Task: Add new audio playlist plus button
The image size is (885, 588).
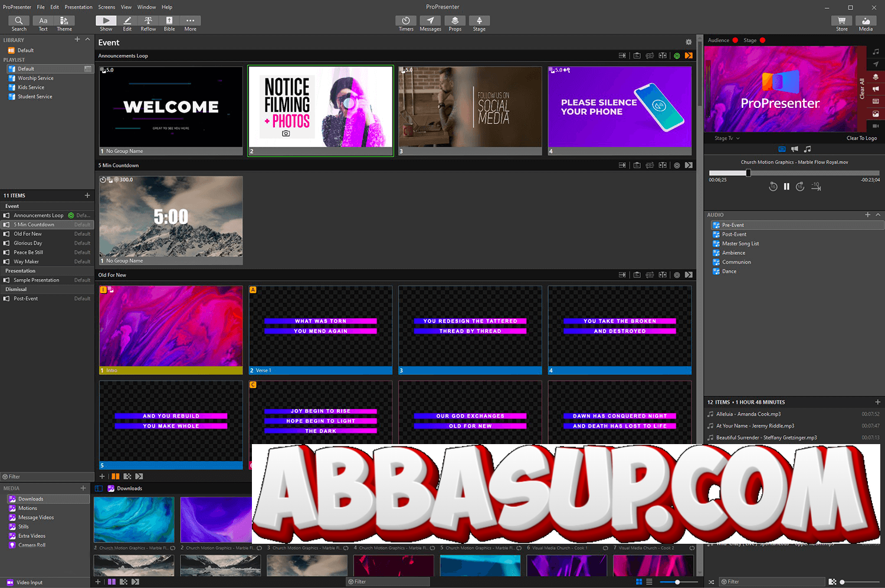Action: point(868,215)
